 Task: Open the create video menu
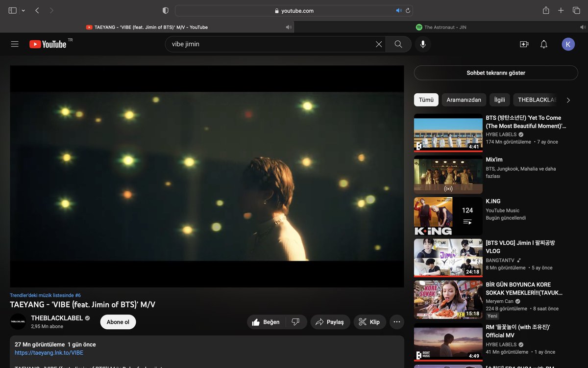tap(524, 44)
